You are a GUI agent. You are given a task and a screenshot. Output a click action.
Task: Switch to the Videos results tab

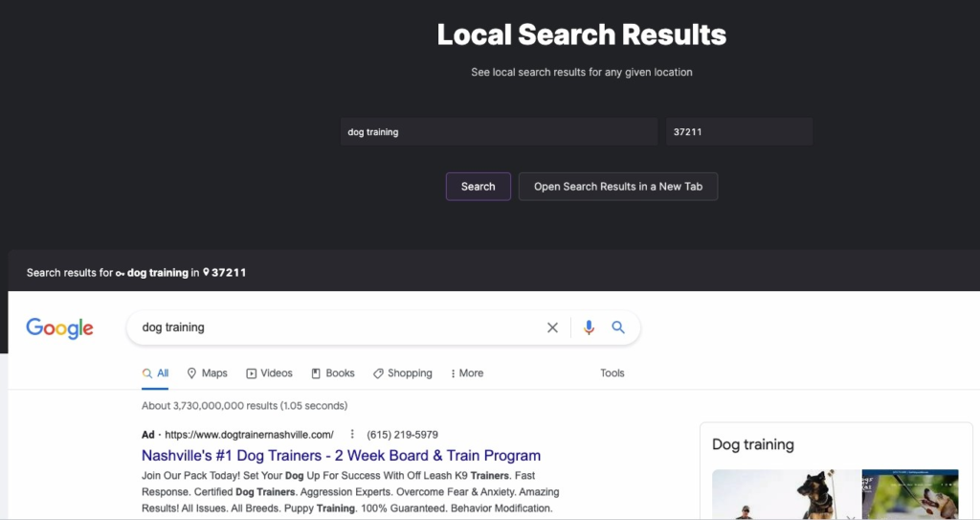[x=269, y=373]
